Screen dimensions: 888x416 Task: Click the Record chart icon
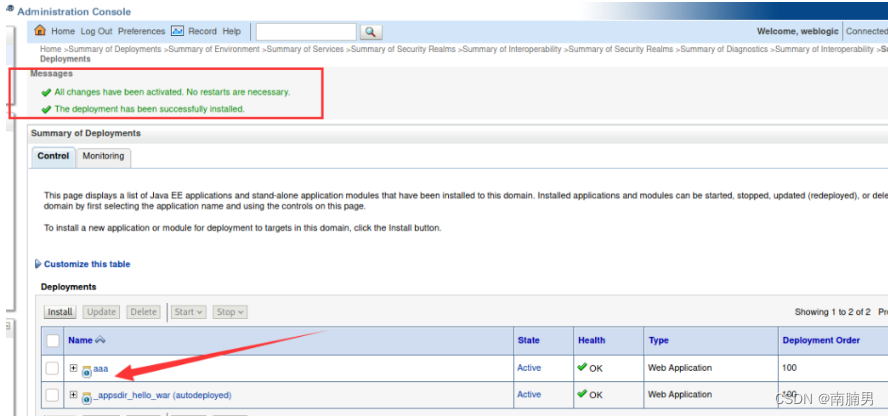(178, 31)
